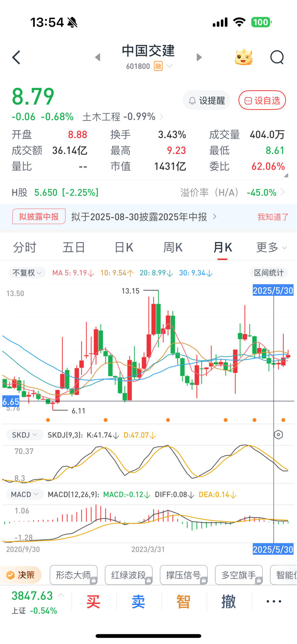
Task: Tap 上证 index value 3847.63
Action: click(x=32, y=596)
